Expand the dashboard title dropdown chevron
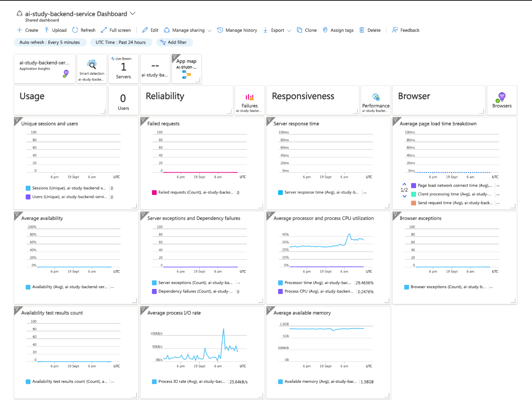This screenshot has width=532, height=413. (x=133, y=13)
